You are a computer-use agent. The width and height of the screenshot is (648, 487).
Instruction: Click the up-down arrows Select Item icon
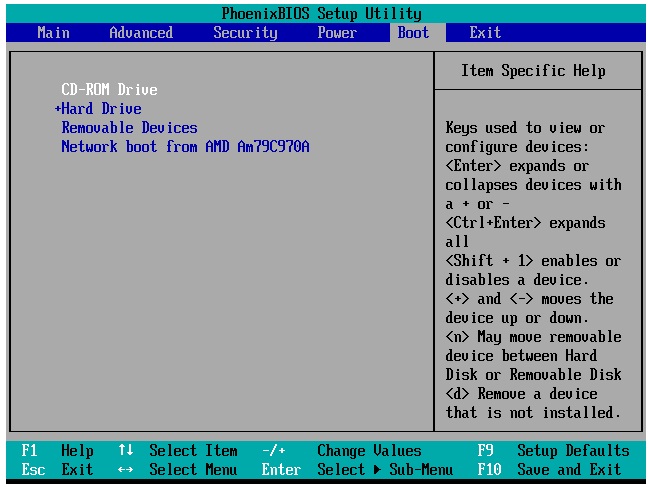[x=125, y=451]
